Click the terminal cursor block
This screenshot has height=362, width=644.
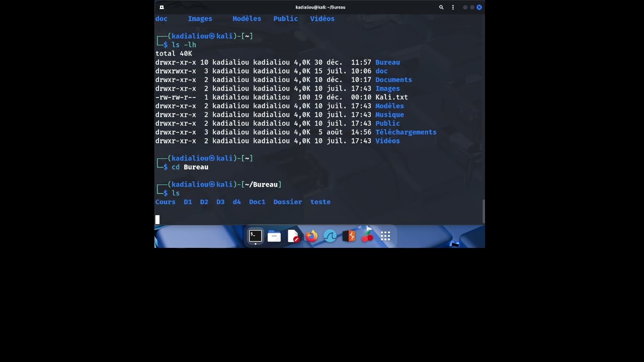[x=157, y=219]
